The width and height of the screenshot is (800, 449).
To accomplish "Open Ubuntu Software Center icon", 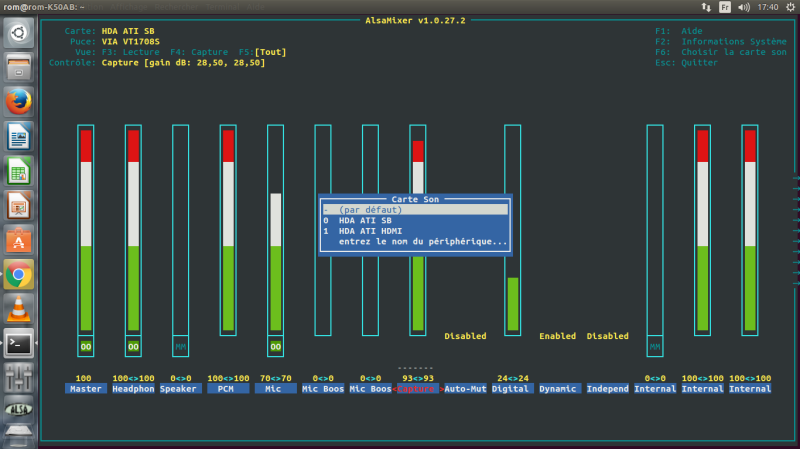I will coord(18,240).
